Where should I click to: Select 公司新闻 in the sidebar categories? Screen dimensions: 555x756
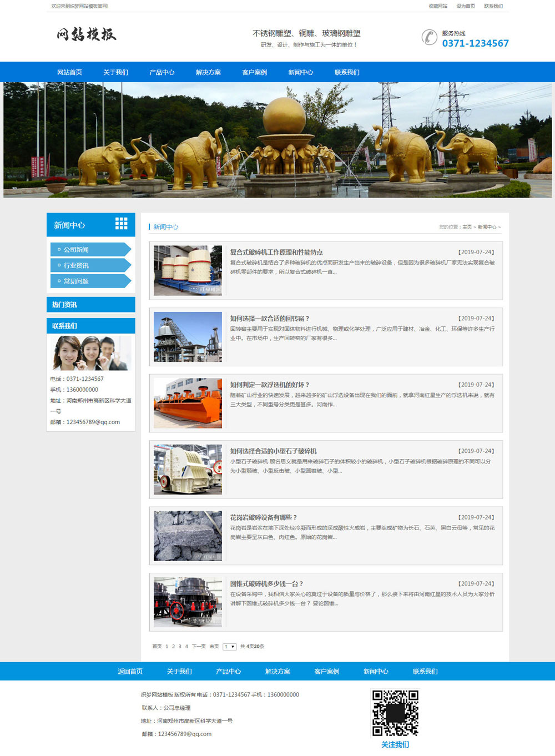click(76, 250)
